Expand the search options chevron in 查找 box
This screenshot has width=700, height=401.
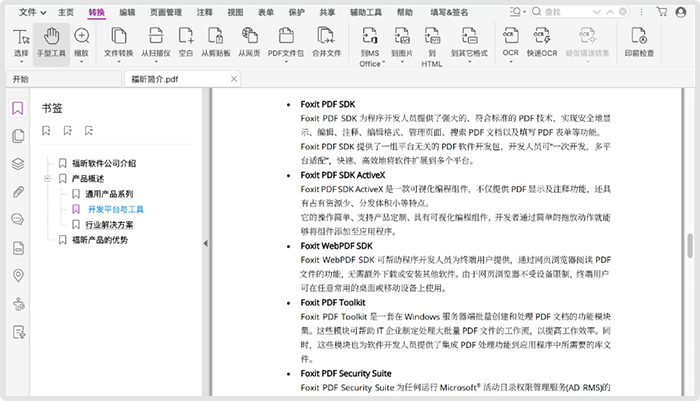[x=597, y=12]
